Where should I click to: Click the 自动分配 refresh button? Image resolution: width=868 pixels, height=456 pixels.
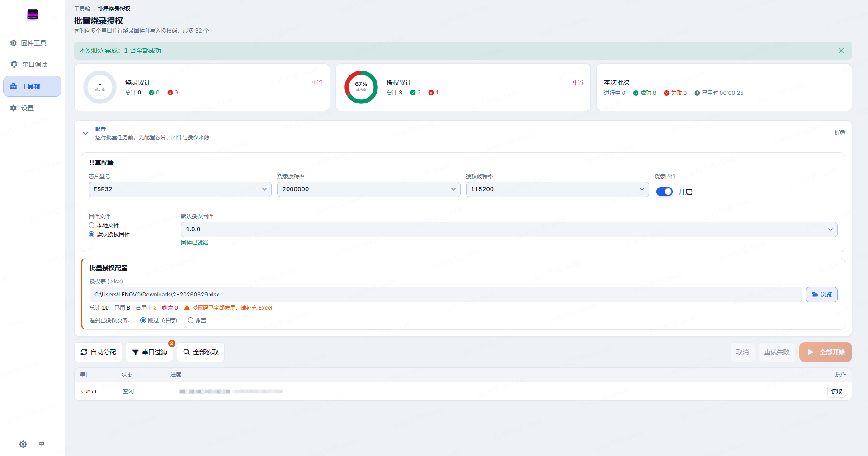point(98,352)
